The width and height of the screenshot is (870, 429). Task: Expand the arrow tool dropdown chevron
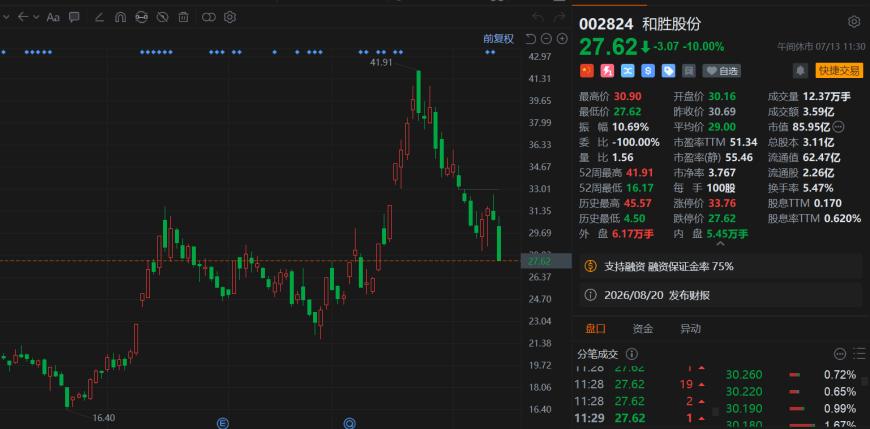pos(36,17)
